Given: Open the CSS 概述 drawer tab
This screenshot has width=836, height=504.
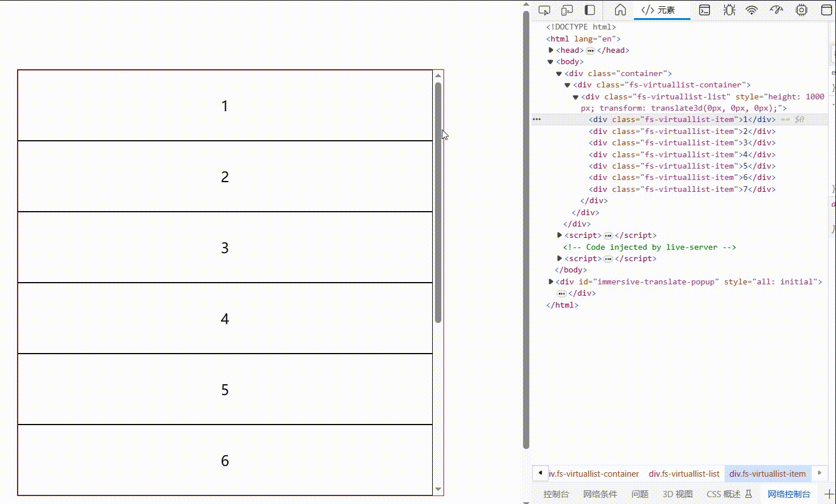Looking at the screenshot, I should [729, 494].
